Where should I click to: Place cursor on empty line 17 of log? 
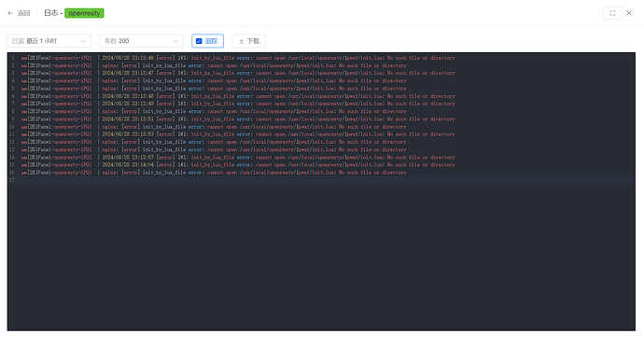click(328, 180)
